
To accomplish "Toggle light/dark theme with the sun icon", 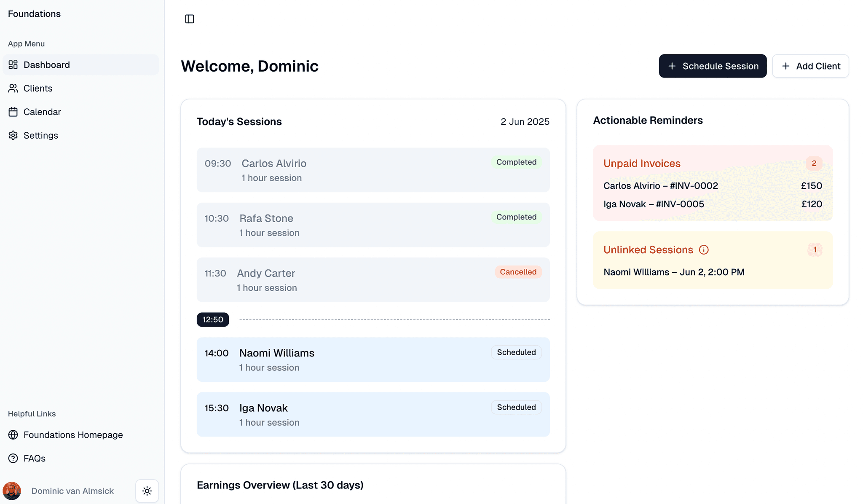I will point(147,491).
